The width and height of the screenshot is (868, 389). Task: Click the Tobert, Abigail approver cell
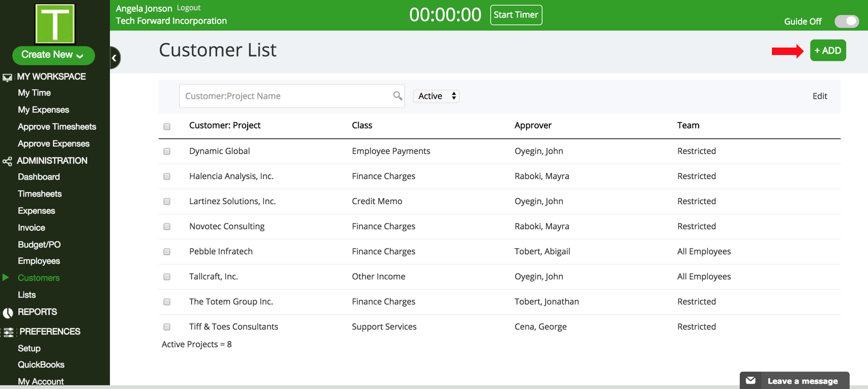pos(542,252)
